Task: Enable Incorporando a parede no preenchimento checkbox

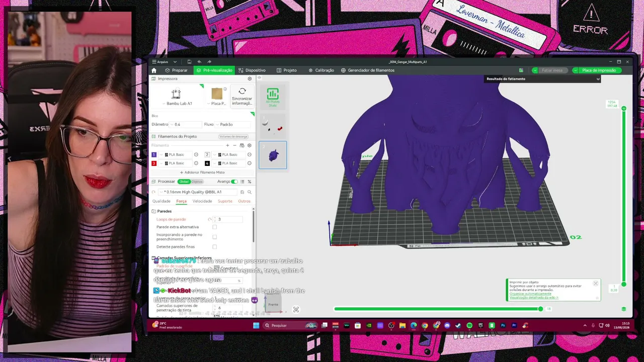Action: (214, 237)
